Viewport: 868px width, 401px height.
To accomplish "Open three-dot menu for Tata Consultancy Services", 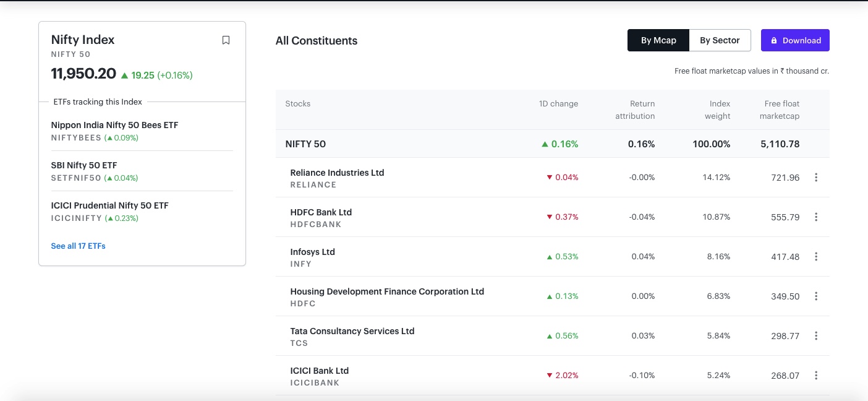I will [x=816, y=336].
